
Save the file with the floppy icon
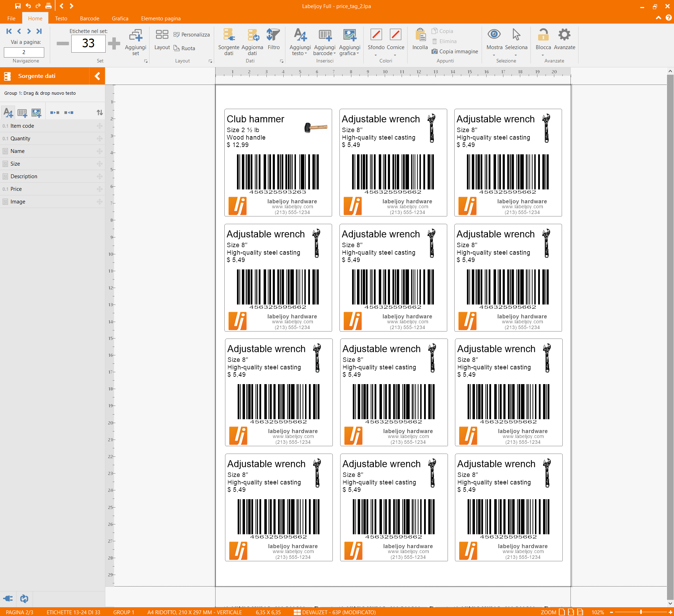pyautogui.click(x=18, y=6)
